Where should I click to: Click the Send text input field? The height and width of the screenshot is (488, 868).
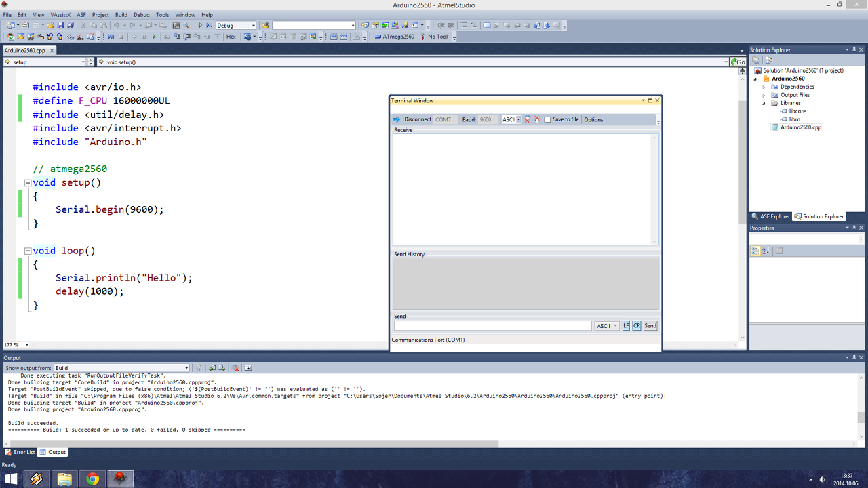pyautogui.click(x=493, y=326)
